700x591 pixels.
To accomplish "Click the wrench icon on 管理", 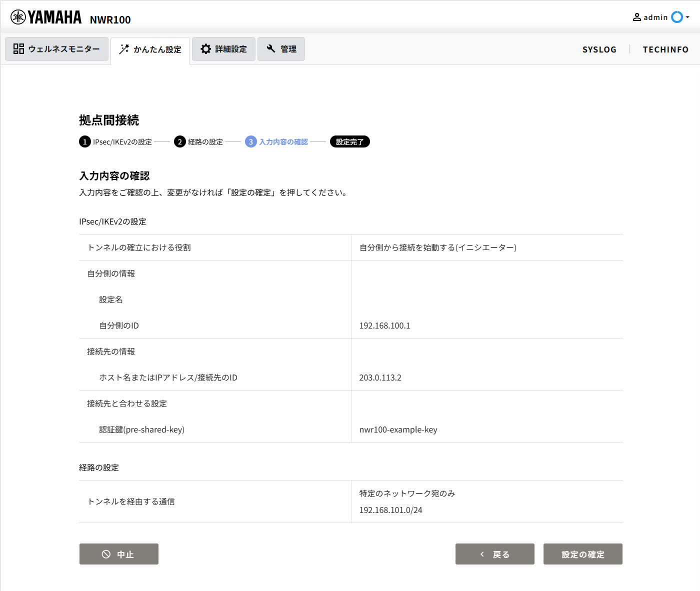I will tap(271, 48).
